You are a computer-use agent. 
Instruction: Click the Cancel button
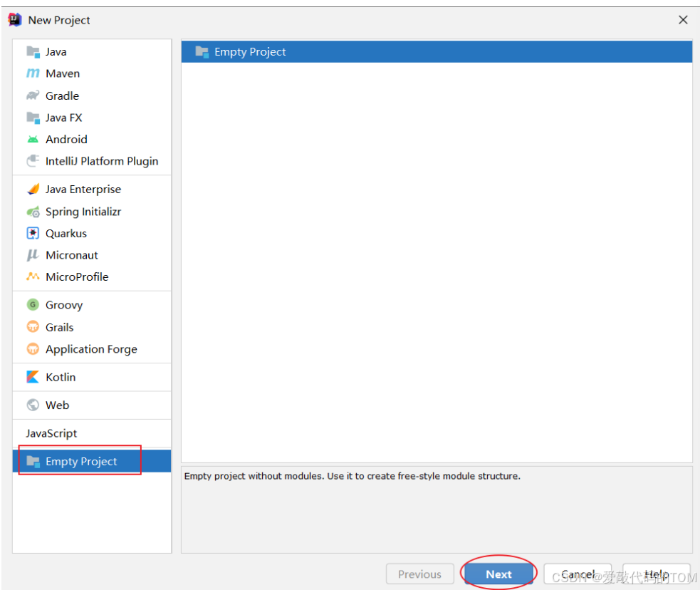point(578,574)
